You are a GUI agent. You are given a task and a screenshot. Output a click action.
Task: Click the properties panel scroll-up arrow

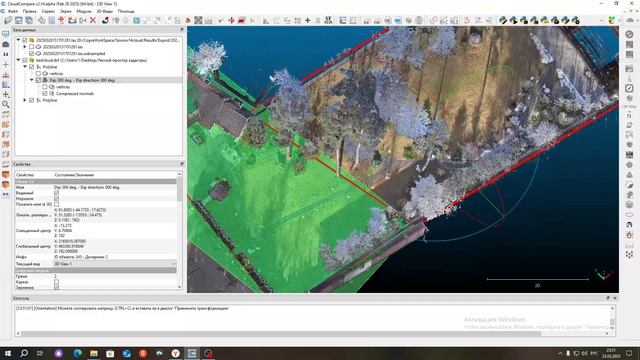[180, 174]
